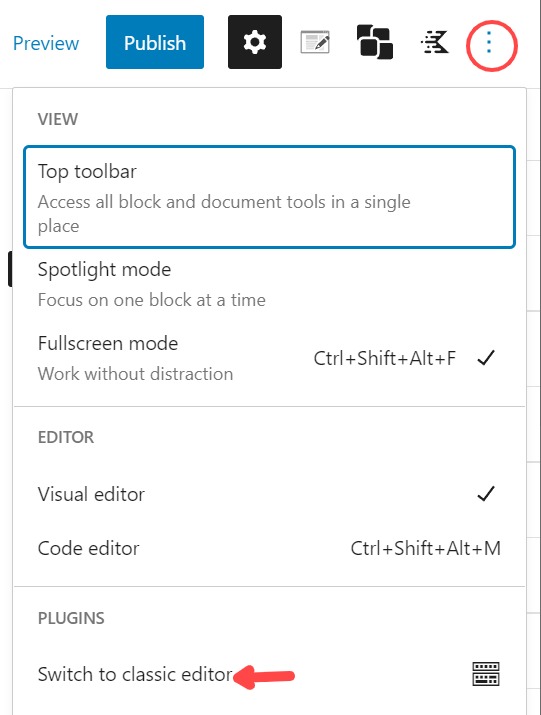Click the Publish button
This screenshot has height=715, width=541.
(155, 42)
